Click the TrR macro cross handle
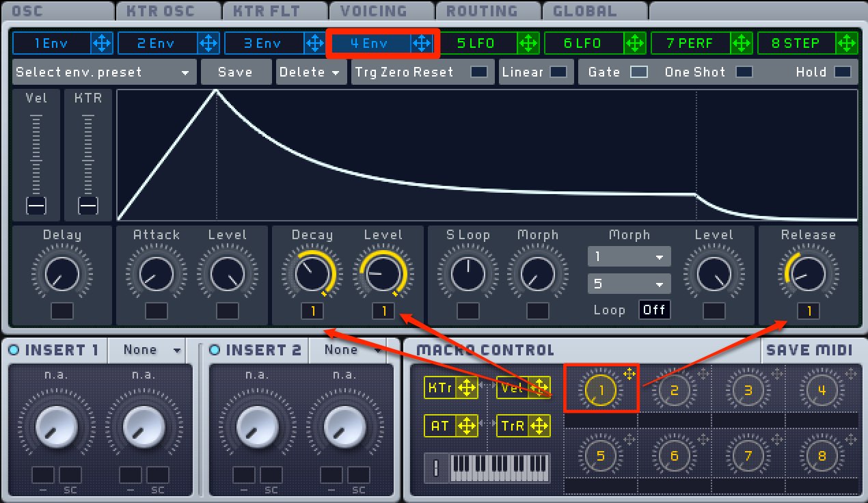Screen dimensions: 868x503 [x=539, y=426]
